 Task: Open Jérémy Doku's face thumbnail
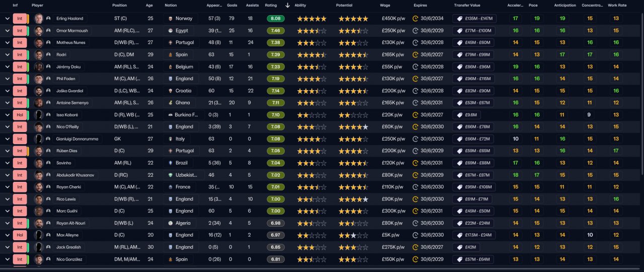click(38, 66)
